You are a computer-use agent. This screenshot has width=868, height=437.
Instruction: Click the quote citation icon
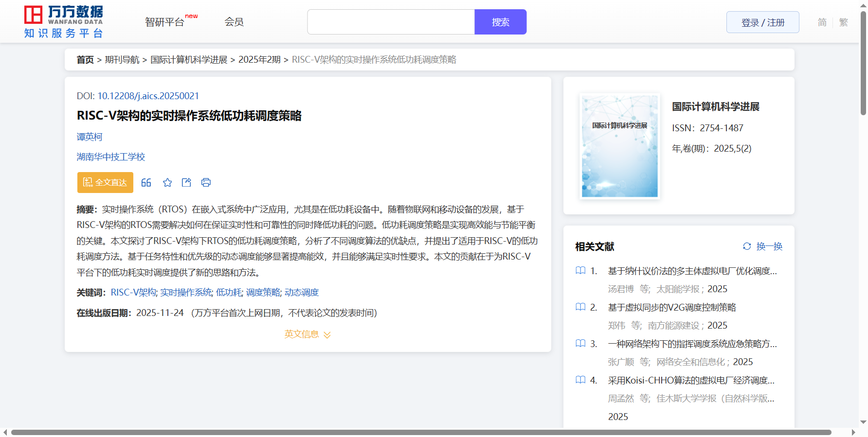pos(146,183)
